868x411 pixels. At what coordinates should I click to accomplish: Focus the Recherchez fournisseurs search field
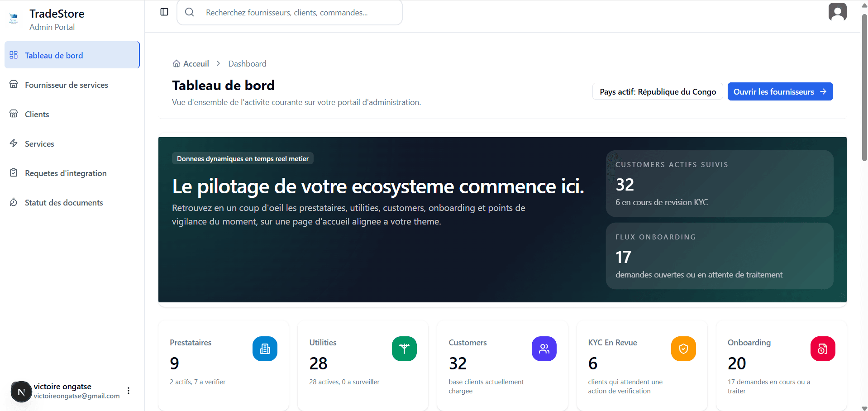pyautogui.click(x=290, y=12)
